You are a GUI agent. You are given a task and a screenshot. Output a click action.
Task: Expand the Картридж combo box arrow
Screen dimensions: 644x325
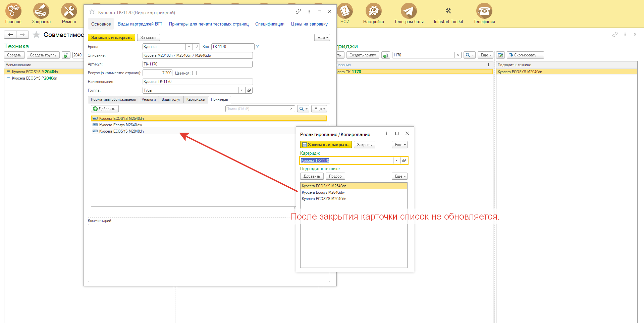[x=396, y=160]
